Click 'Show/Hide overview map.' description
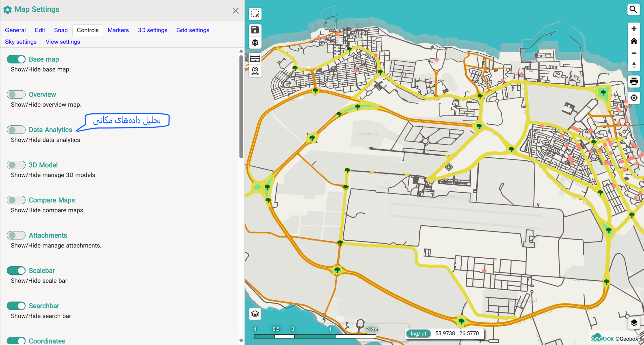The height and width of the screenshot is (345, 644). point(46,105)
